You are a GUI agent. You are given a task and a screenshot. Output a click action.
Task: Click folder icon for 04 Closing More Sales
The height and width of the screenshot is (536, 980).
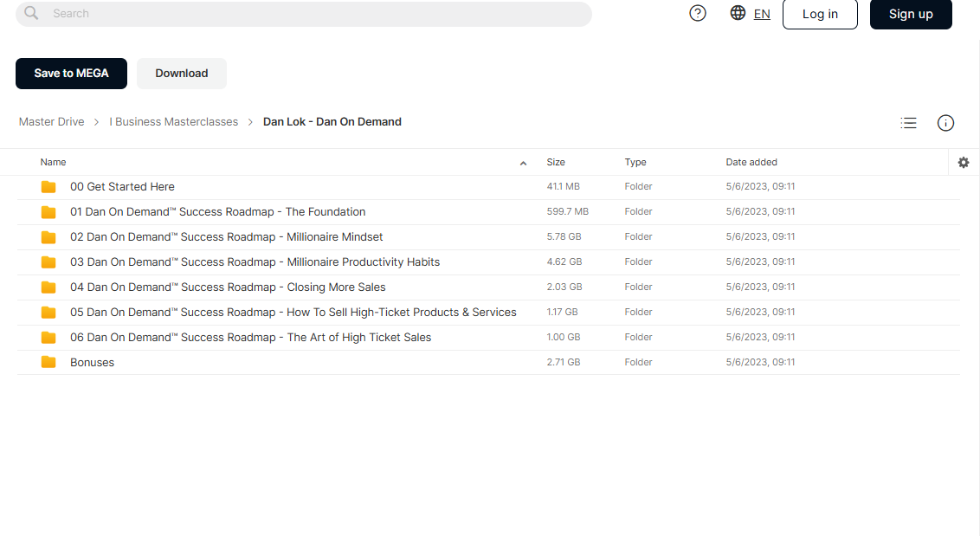[48, 287]
